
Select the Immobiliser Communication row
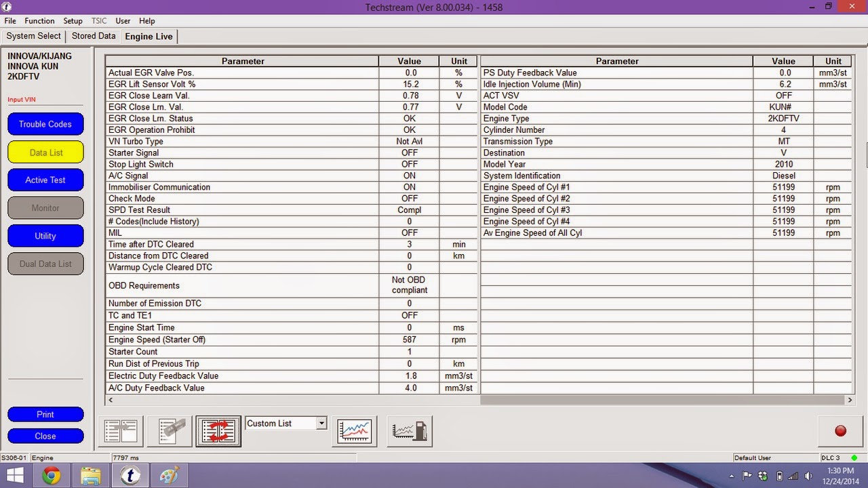pyautogui.click(x=292, y=187)
